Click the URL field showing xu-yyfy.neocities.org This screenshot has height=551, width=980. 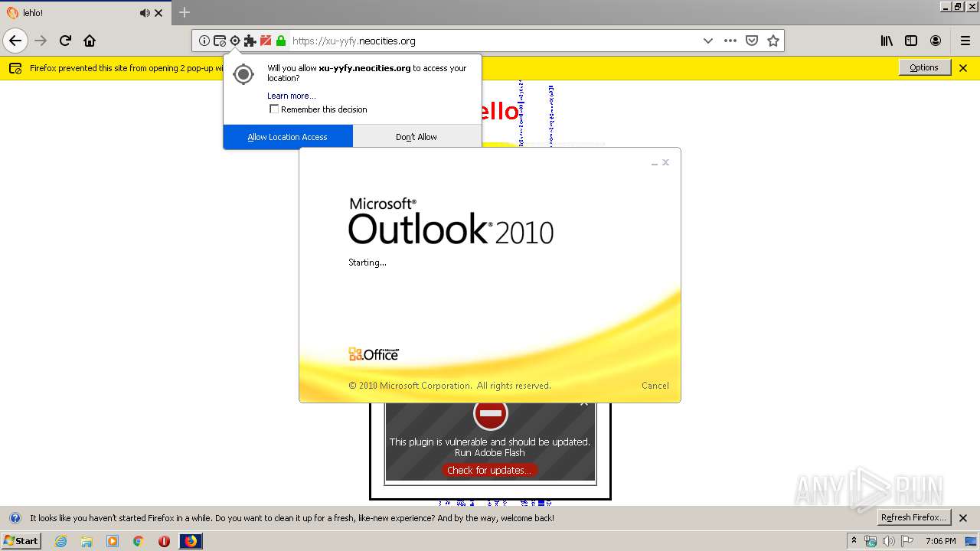490,41
